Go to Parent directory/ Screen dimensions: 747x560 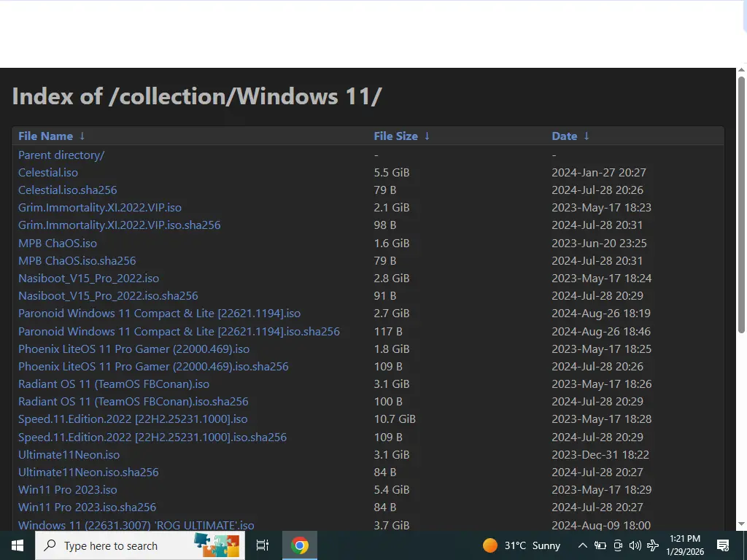point(61,155)
